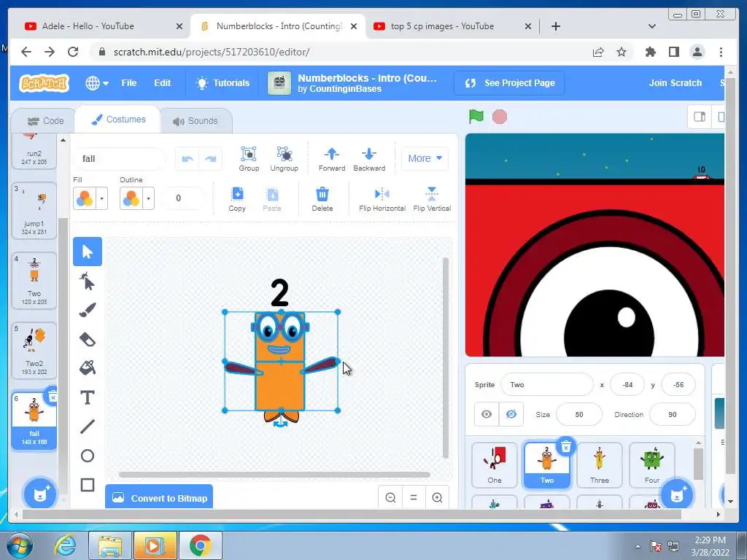Open Windows Start menu

tap(19, 545)
